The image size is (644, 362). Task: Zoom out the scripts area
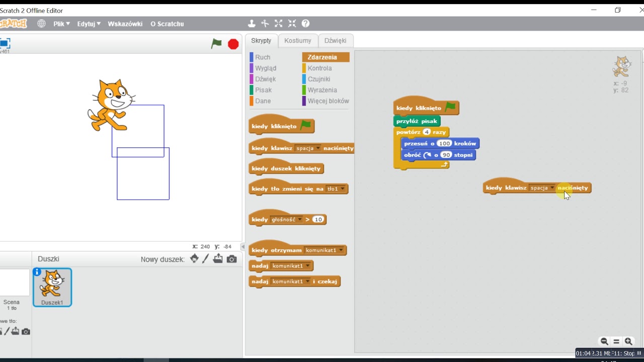[x=604, y=341]
